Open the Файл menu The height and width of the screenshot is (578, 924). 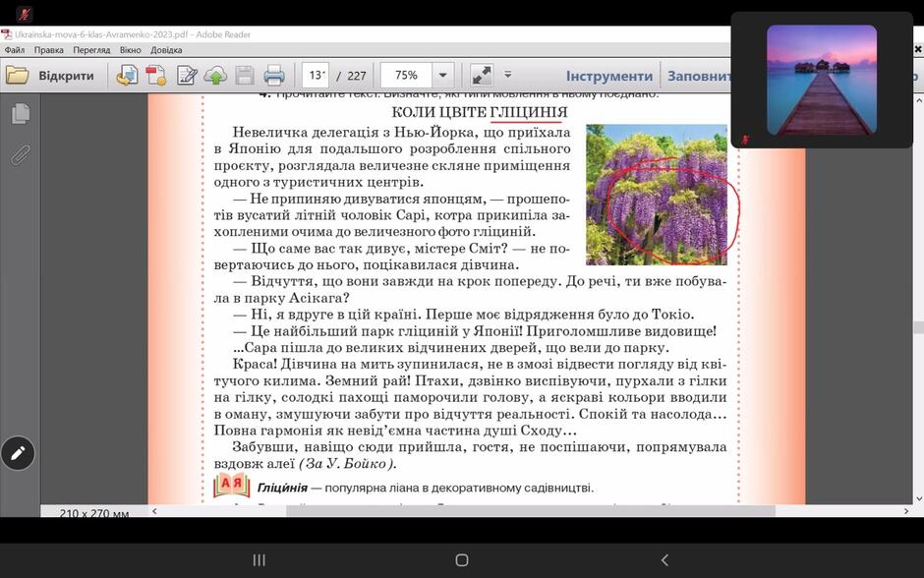pos(14,50)
